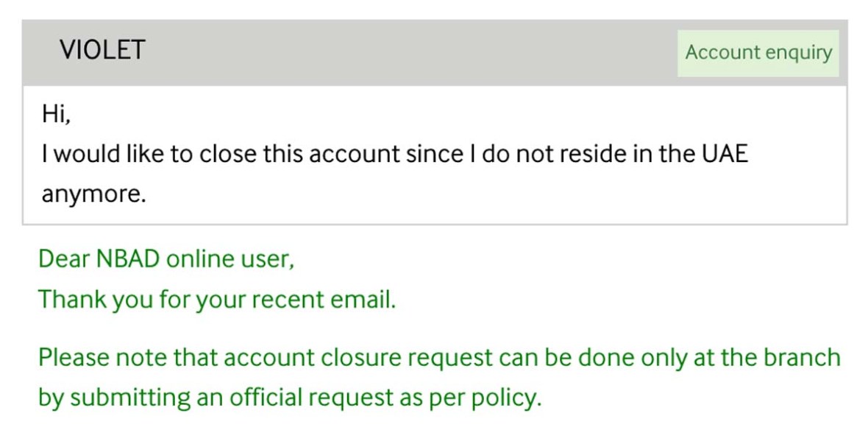Click "Thank you for your recent email."
Image resolution: width=868 pixels, height=444 pixels.
(217, 300)
